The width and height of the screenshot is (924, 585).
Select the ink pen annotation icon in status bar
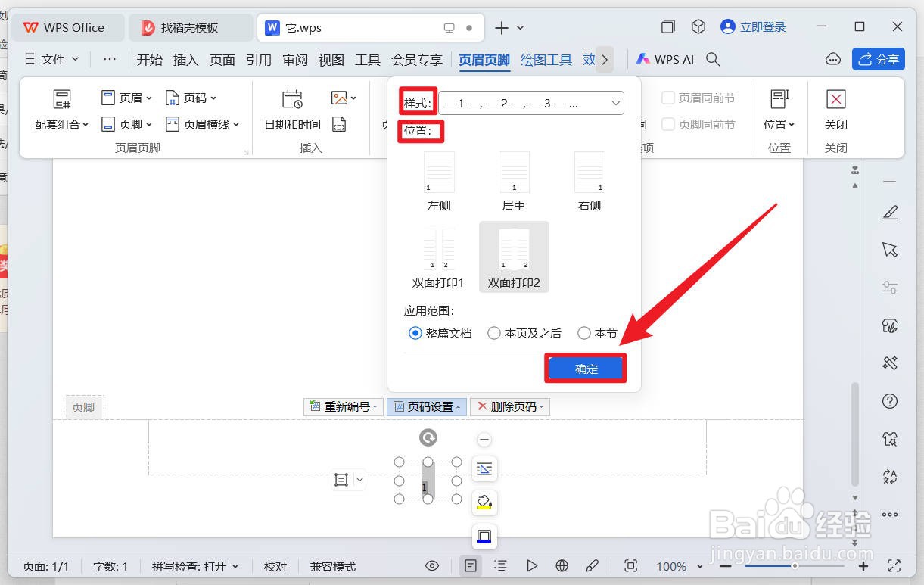click(593, 565)
